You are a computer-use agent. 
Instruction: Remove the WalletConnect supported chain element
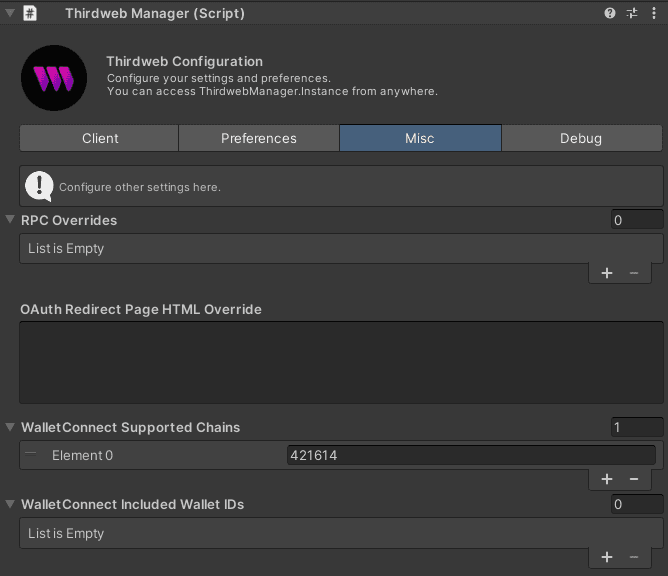(634, 480)
